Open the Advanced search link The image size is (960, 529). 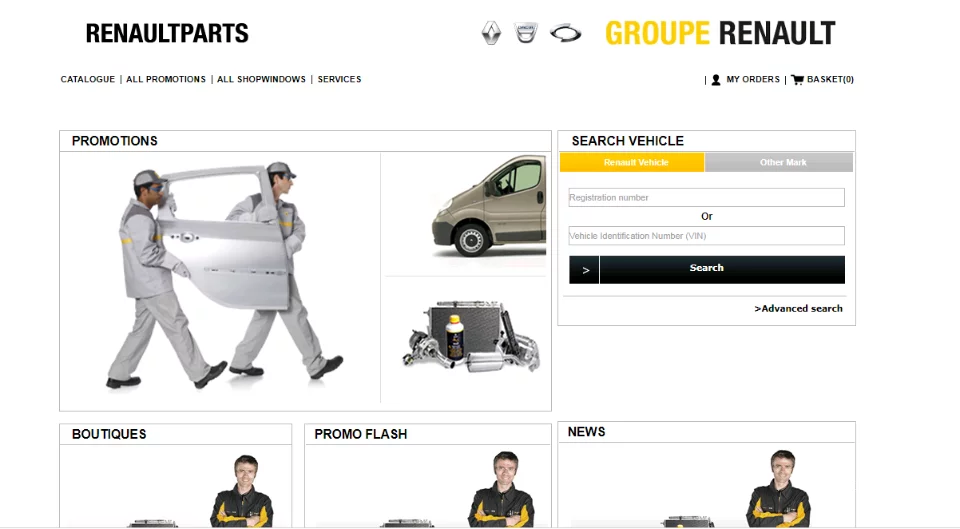[x=798, y=309]
